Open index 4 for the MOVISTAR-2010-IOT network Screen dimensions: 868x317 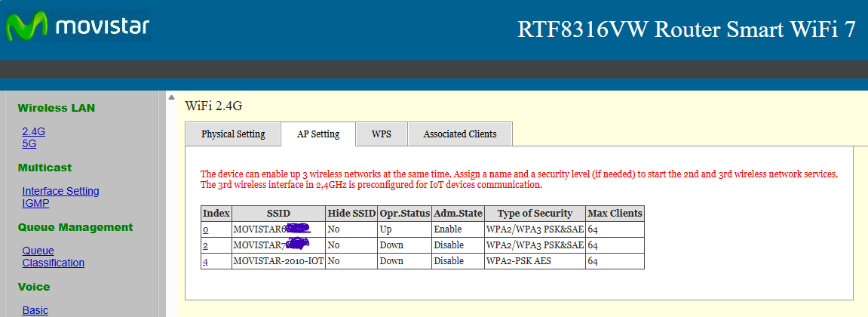205,261
